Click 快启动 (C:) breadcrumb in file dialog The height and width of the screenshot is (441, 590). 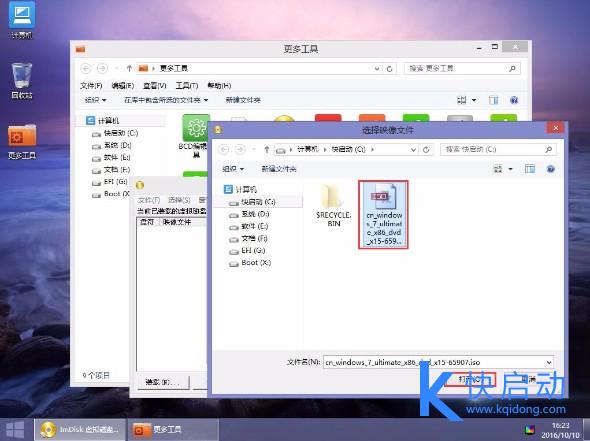click(348, 149)
